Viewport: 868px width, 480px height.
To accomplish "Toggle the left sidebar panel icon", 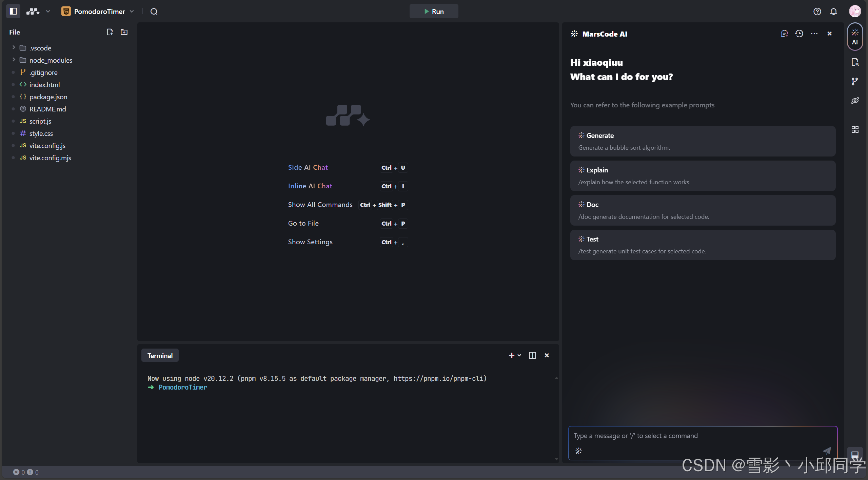I will coord(13,11).
